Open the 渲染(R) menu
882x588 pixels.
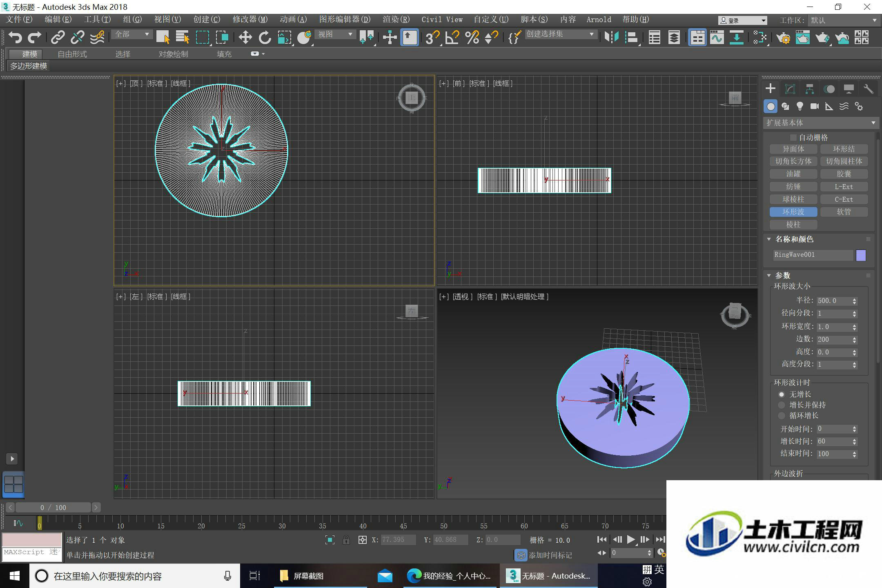[396, 19]
